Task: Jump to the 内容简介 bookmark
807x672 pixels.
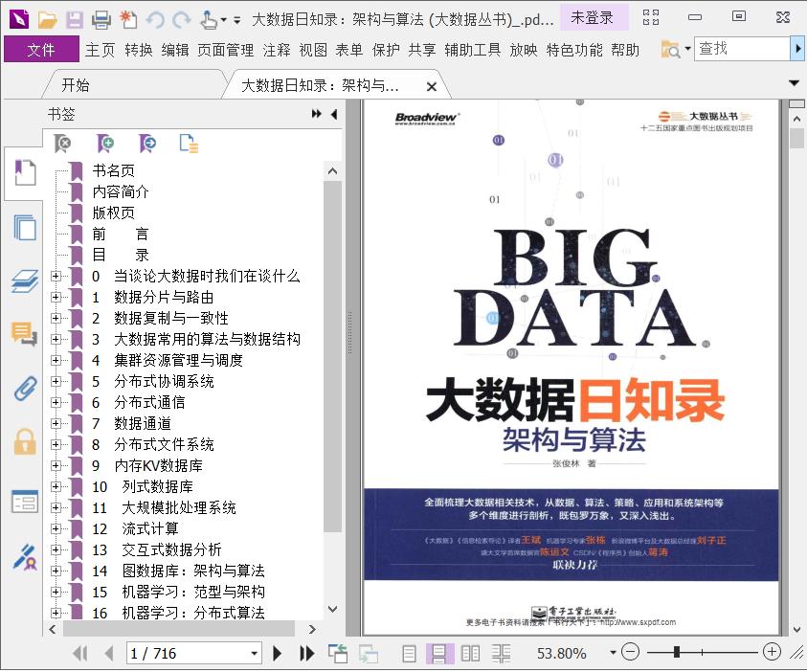Action: 121,191
